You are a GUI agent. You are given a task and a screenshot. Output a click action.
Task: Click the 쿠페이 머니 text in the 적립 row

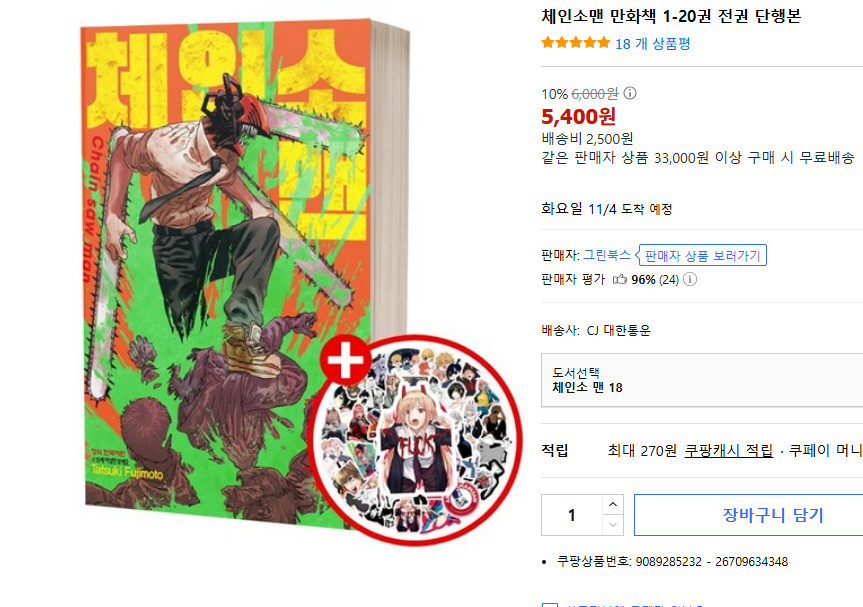826,451
